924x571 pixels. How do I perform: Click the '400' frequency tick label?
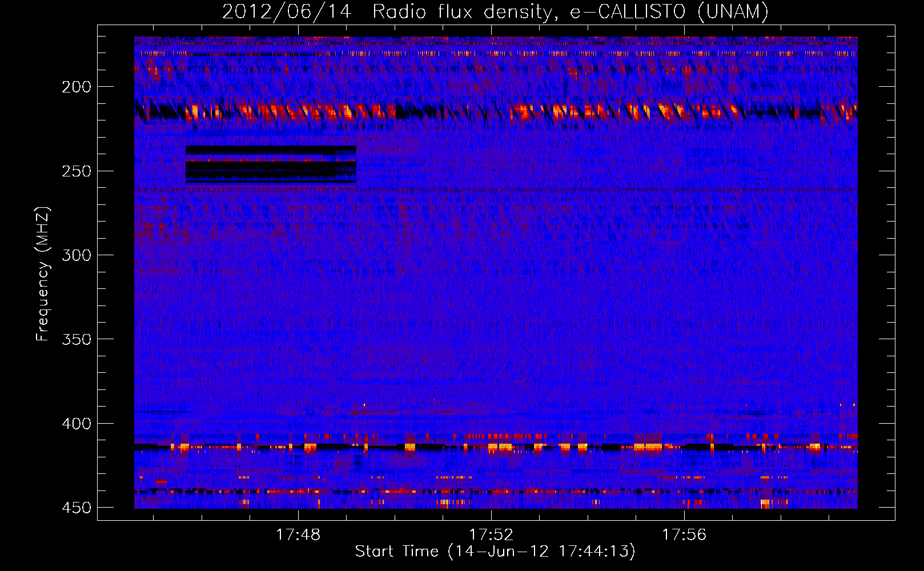coord(77,424)
